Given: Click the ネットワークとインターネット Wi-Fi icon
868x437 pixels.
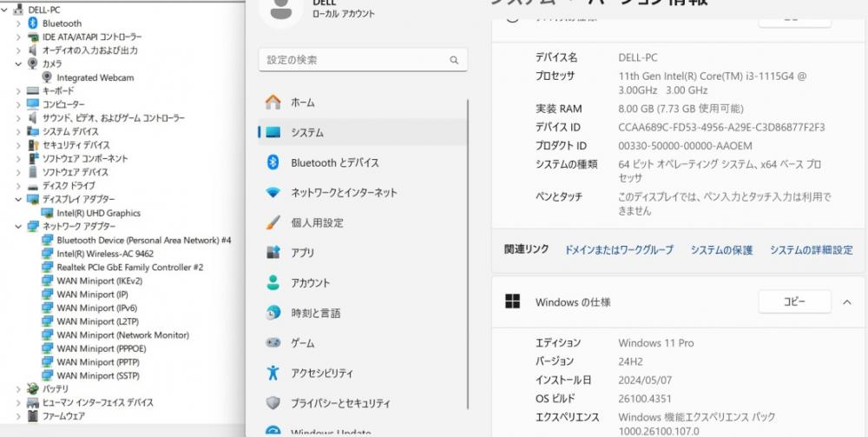Looking at the screenshot, I should 273,193.
